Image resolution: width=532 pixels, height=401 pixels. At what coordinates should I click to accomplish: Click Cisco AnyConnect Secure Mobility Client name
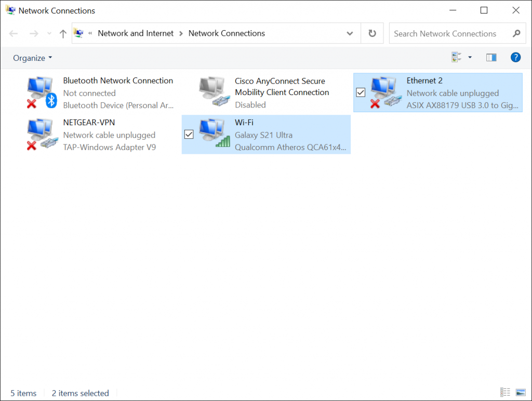tap(282, 87)
